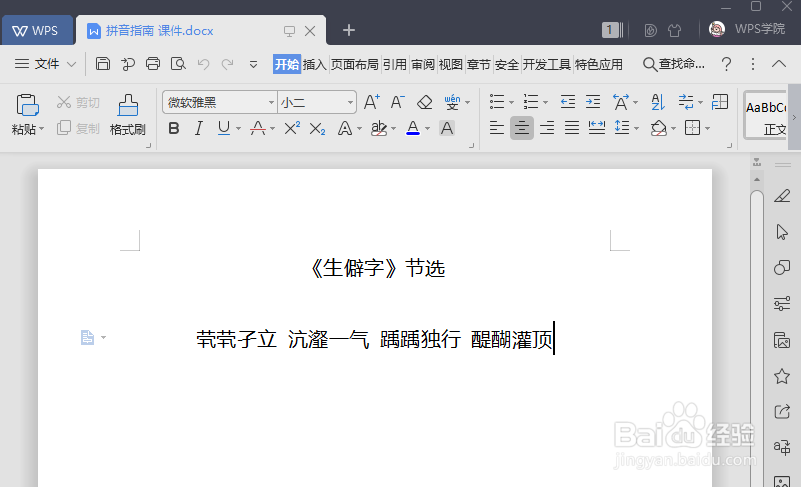The image size is (801, 487).
Task: Open the font name dropdown (微软雅黑)
Action: [271, 103]
